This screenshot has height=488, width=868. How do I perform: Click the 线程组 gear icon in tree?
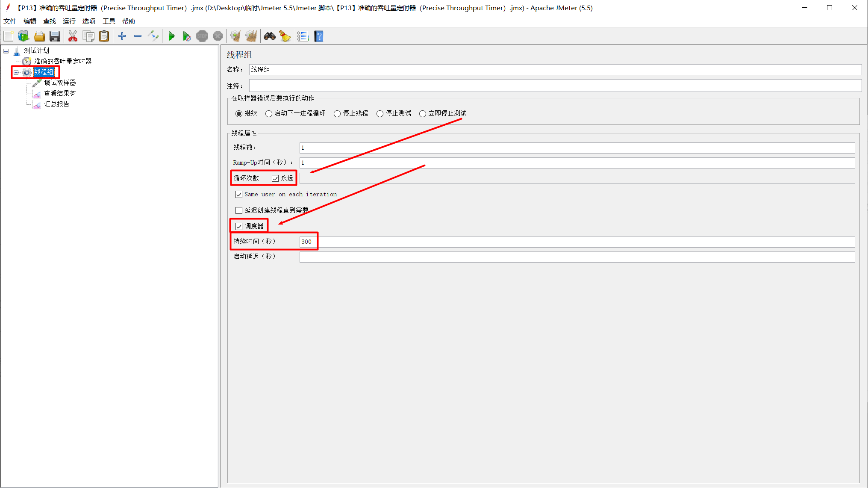click(27, 72)
